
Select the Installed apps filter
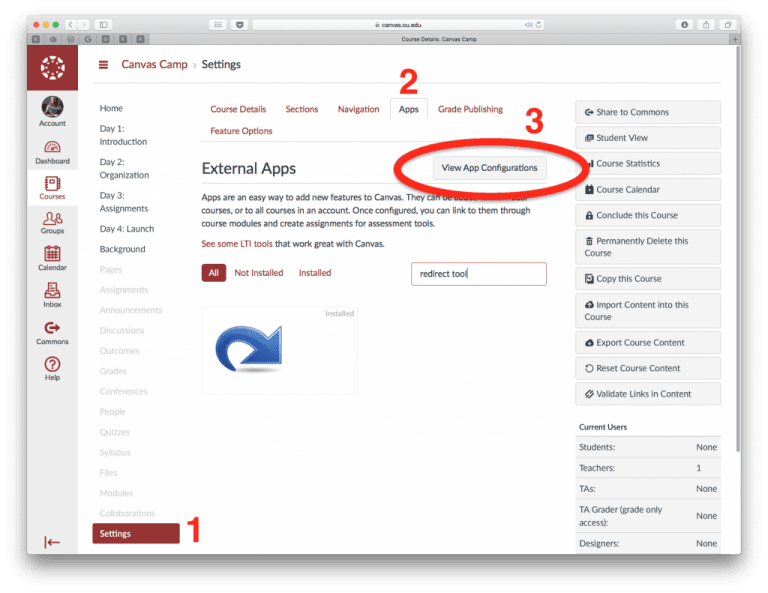[x=314, y=273]
